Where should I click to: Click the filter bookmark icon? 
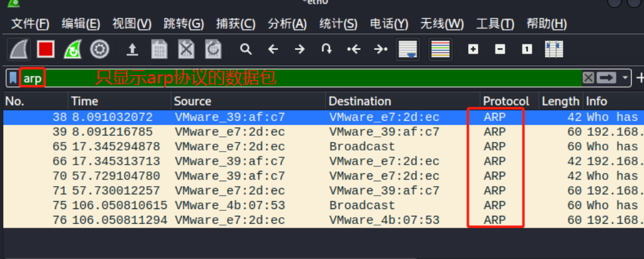point(14,78)
